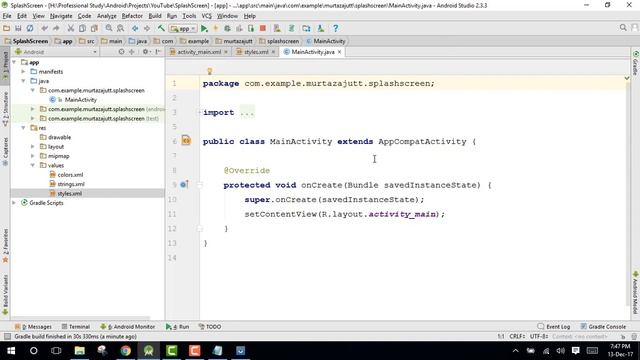Open the Build menu
This screenshot has width=640, height=360.
155,16
